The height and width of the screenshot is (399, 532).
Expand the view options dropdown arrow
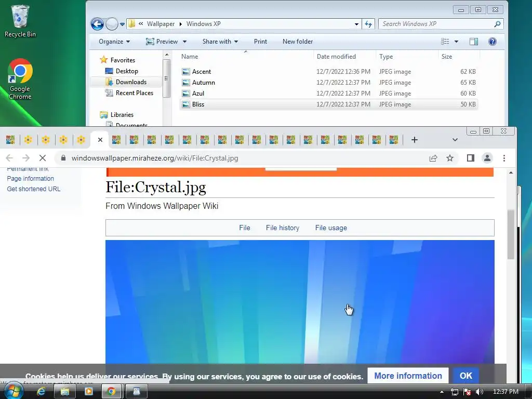click(x=456, y=42)
